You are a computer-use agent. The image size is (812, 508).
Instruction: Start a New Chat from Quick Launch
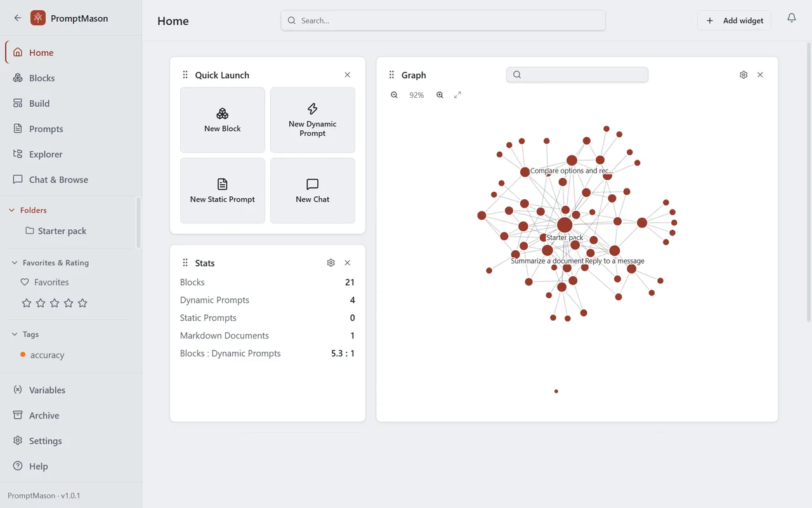click(x=313, y=190)
